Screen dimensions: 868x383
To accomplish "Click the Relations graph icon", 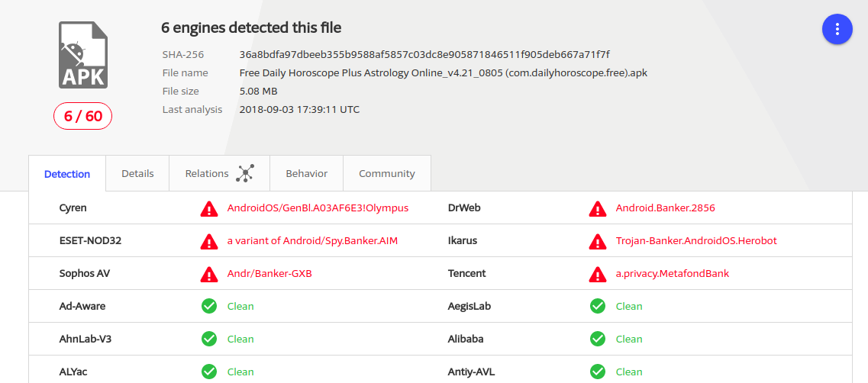I will tap(244, 174).
